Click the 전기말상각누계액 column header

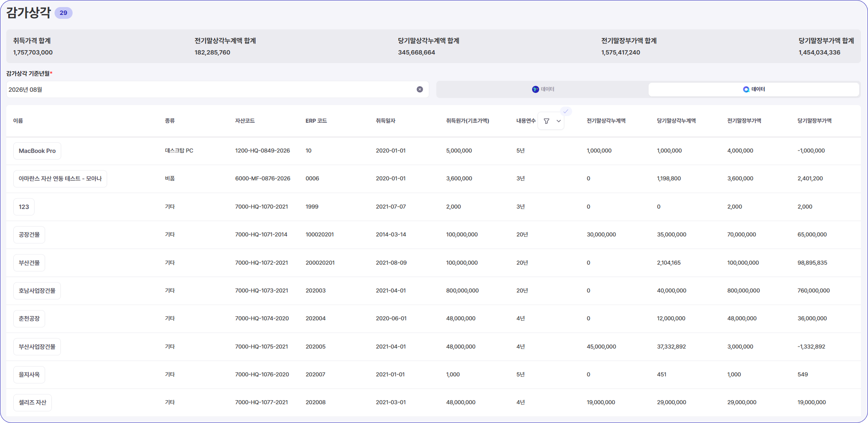click(x=606, y=121)
